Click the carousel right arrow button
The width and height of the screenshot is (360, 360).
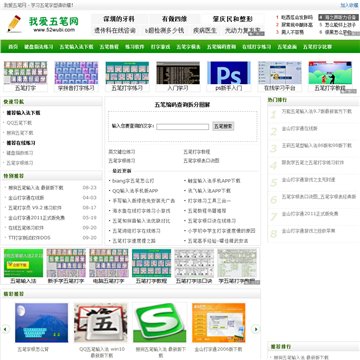click(255, 329)
